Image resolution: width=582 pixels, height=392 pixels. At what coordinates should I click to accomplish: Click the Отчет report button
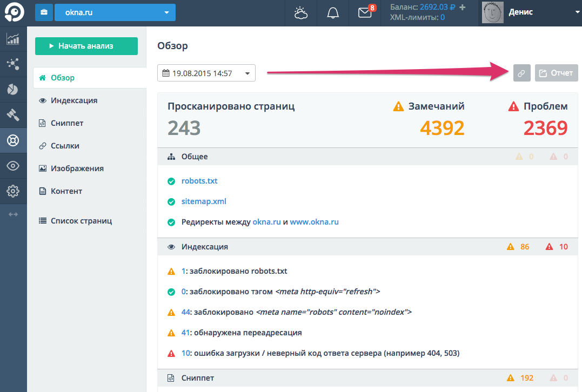tap(556, 73)
